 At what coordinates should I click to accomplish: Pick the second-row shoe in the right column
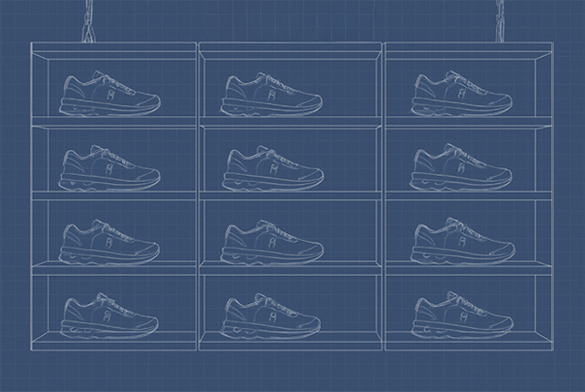pyautogui.click(x=461, y=167)
